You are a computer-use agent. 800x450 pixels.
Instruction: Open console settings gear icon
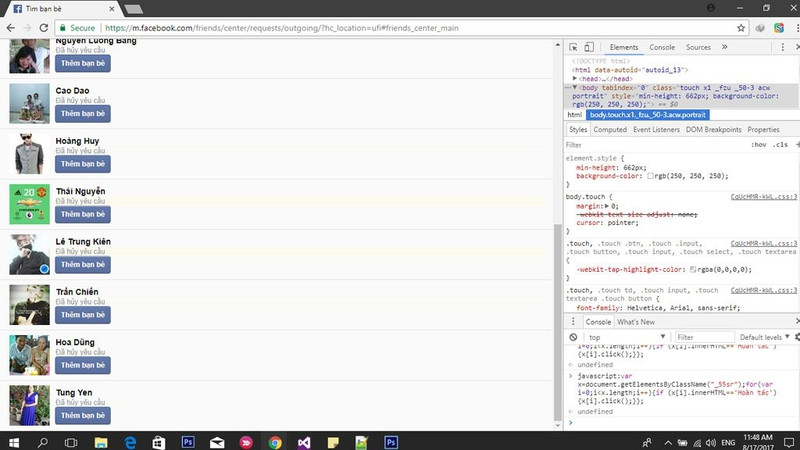point(796,337)
